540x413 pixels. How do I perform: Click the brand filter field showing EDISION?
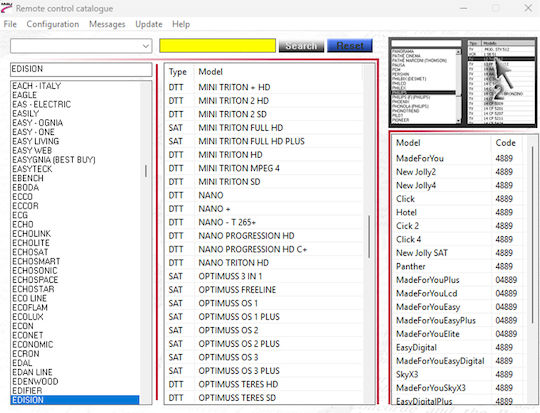pos(81,69)
